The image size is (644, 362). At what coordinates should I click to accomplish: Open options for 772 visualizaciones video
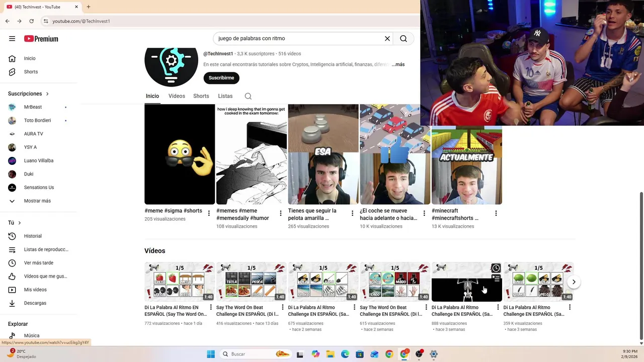(x=211, y=307)
